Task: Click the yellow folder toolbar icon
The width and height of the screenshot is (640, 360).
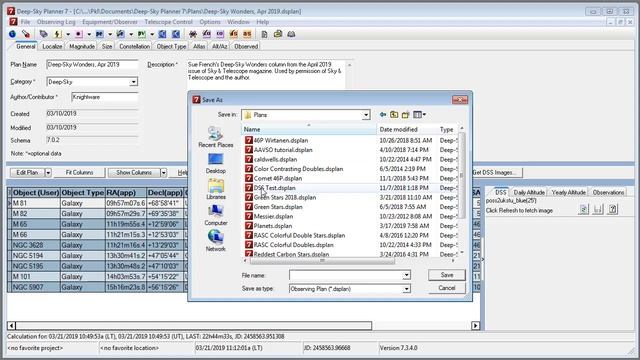Action: (278, 34)
